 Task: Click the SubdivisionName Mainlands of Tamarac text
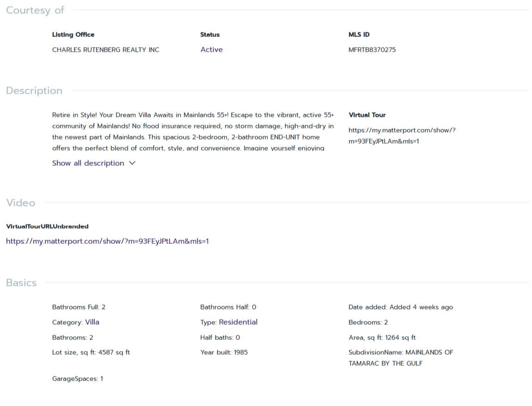[400, 358]
